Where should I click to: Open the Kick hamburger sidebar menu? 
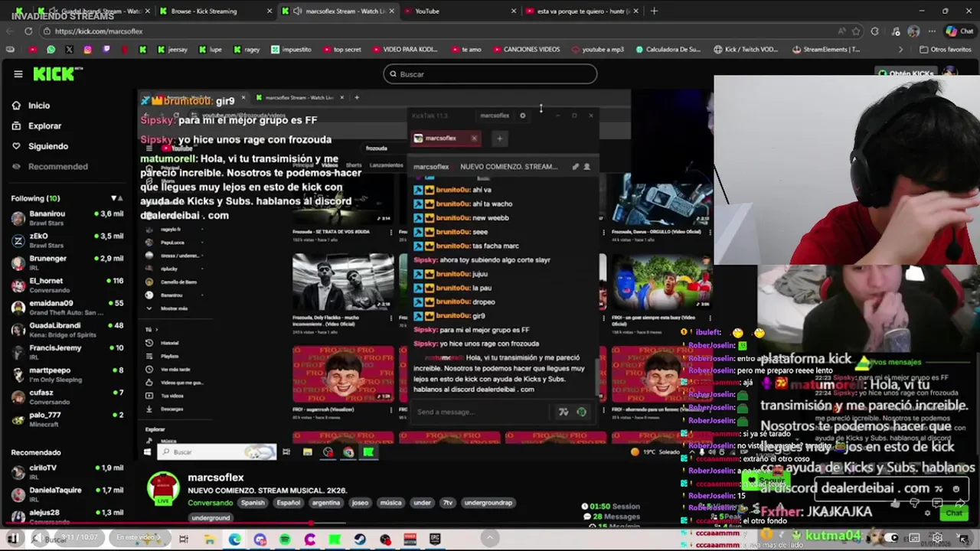coord(18,74)
